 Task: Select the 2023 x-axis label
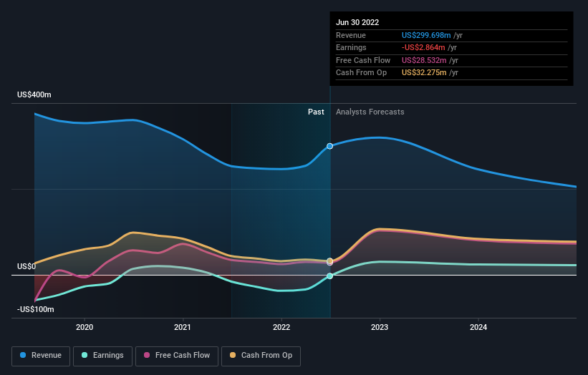(x=380, y=327)
